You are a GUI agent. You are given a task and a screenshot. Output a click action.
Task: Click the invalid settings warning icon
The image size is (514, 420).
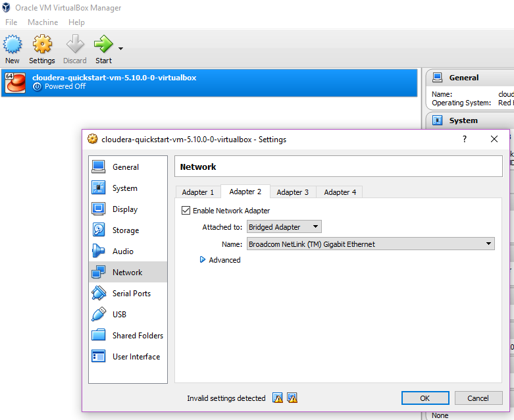278,398
